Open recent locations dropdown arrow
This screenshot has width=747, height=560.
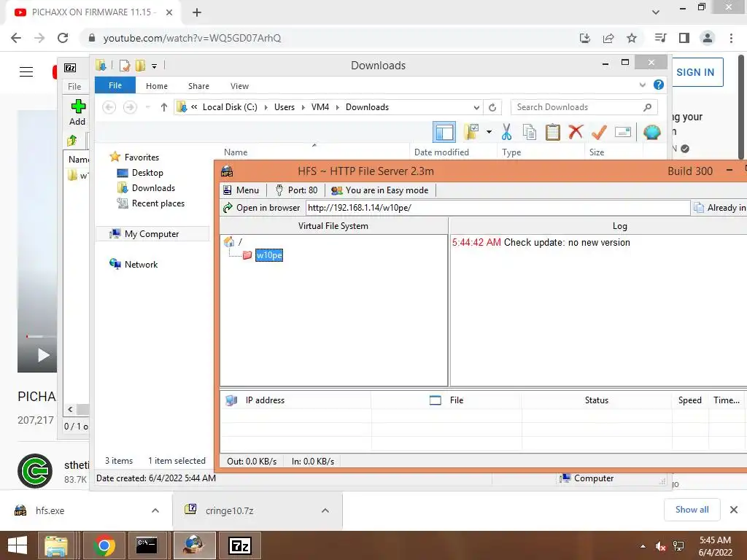pos(147,107)
